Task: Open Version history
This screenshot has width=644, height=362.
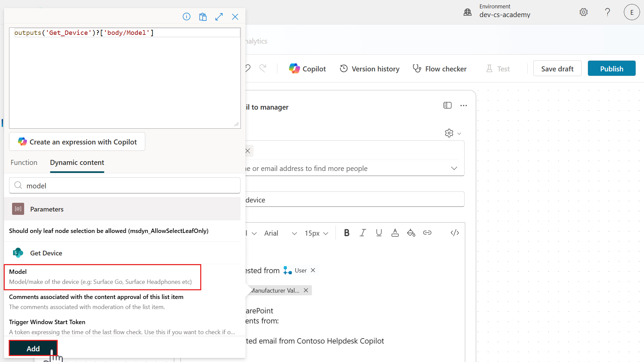Action: tap(369, 68)
